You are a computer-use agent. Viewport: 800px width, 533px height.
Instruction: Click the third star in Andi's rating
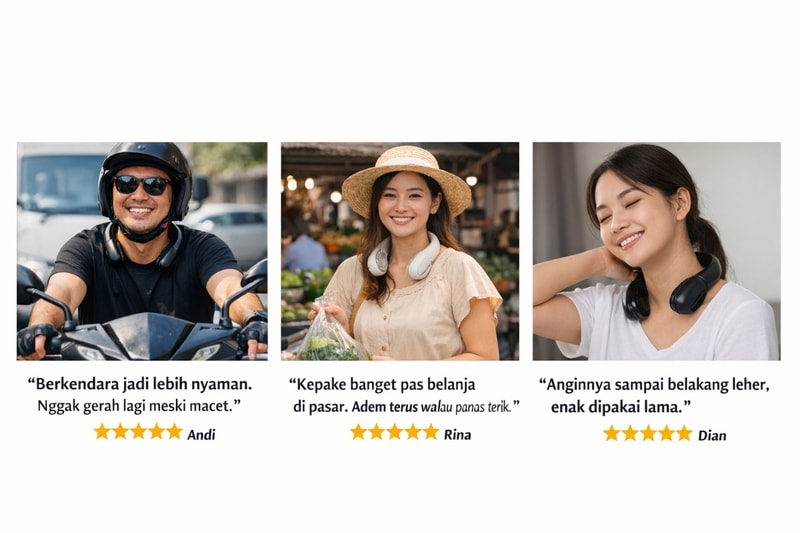coord(138,432)
